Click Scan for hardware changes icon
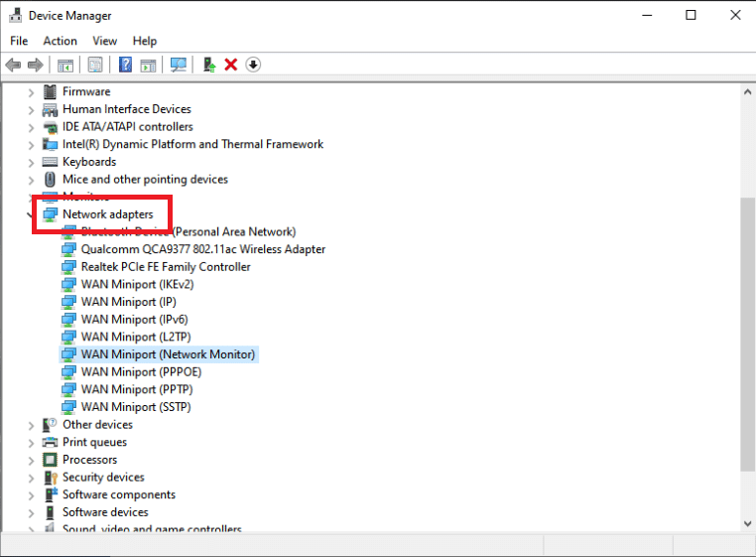756x557 pixels. click(x=179, y=65)
